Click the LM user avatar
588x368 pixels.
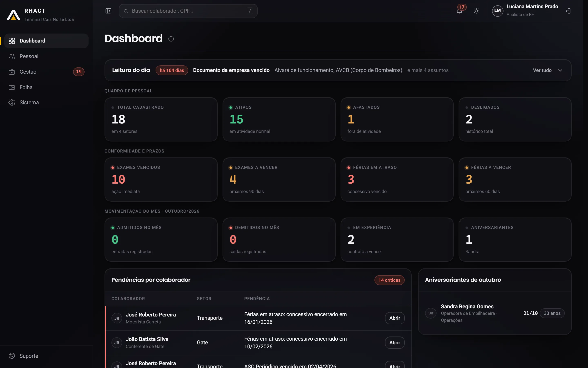tap(497, 11)
